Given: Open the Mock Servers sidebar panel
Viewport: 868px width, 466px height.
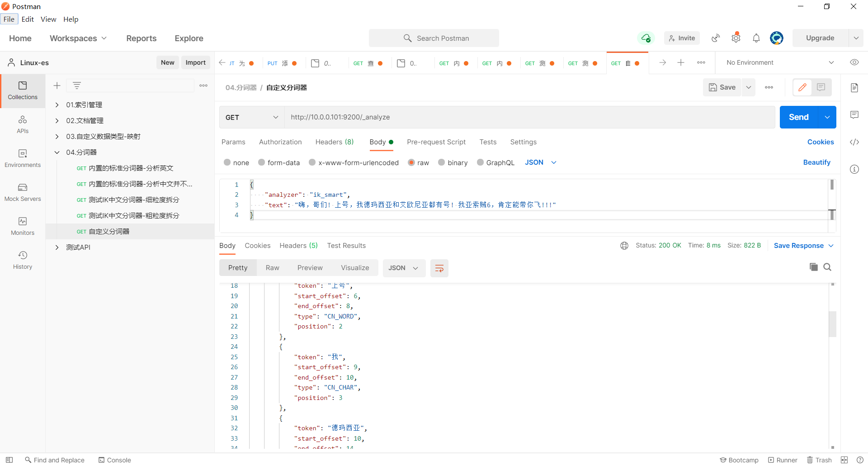Looking at the screenshot, I should click(x=23, y=193).
